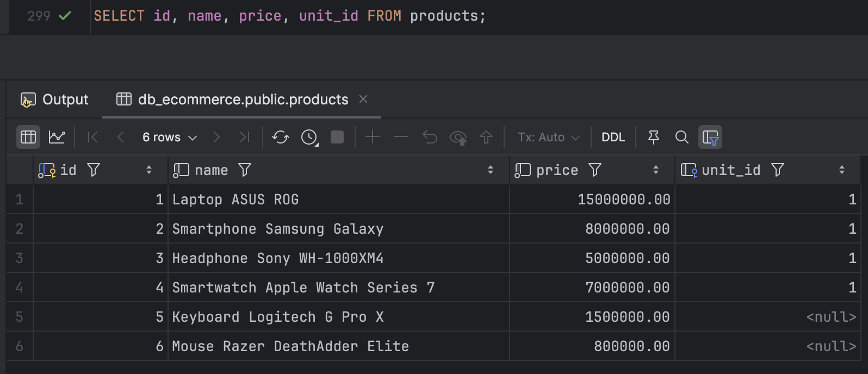Go to the last page of results

click(x=245, y=137)
